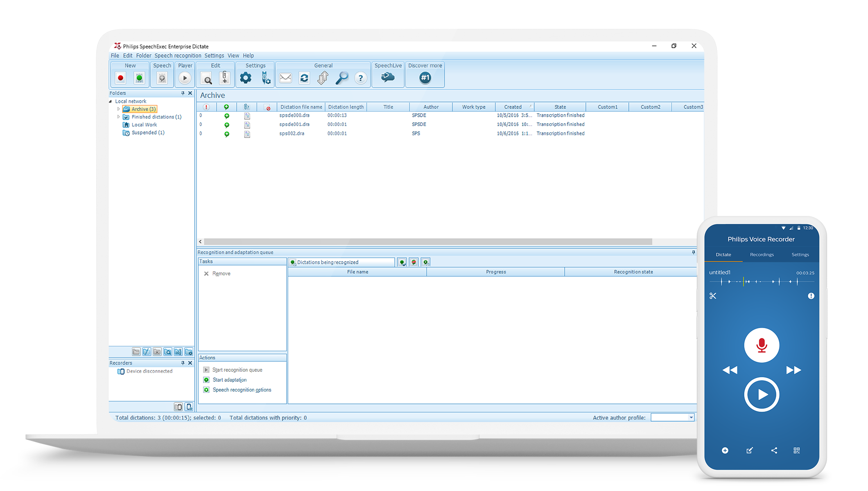This screenshot has height=491, width=868.
Task: Open the Edit menu
Action: (128, 56)
